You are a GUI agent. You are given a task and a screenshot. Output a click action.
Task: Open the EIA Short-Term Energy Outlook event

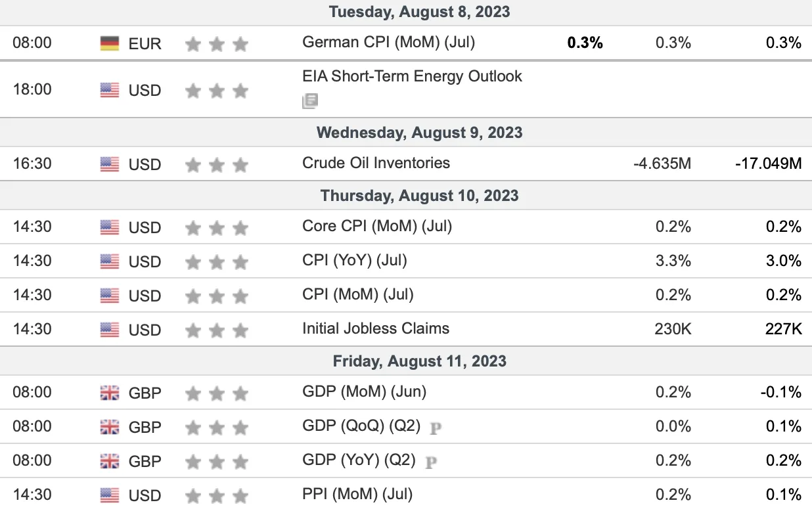click(412, 76)
